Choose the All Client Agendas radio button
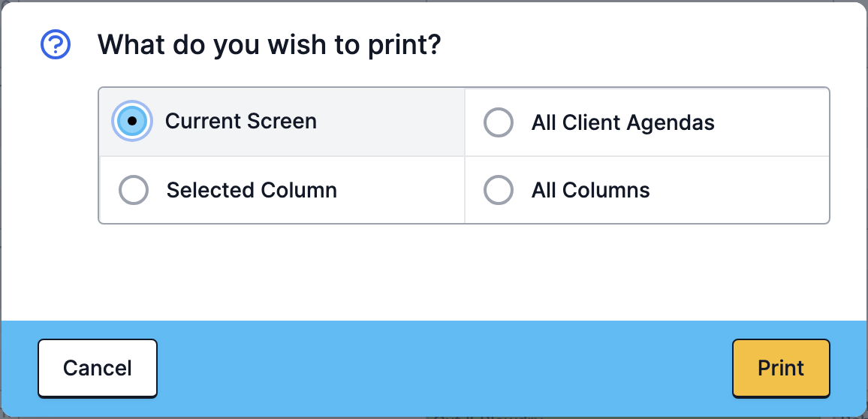The height and width of the screenshot is (419, 868). click(x=499, y=122)
